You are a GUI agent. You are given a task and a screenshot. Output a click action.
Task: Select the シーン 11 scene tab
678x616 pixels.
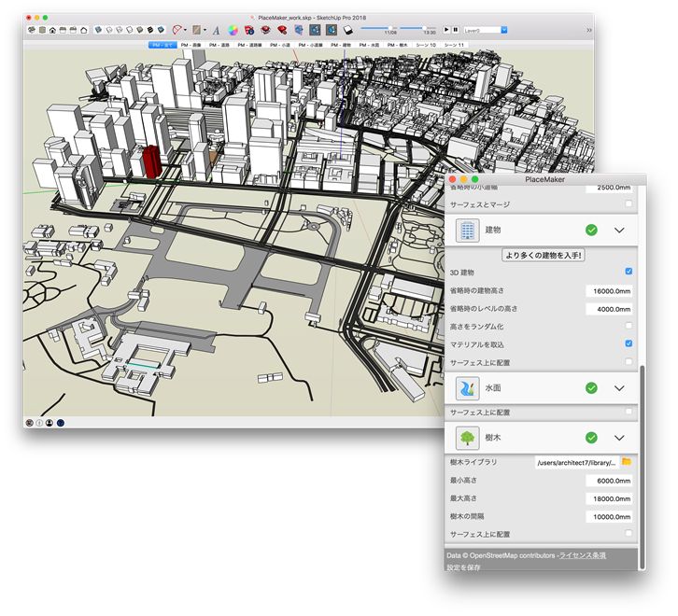pyautogui.click(x=454, y=45)
